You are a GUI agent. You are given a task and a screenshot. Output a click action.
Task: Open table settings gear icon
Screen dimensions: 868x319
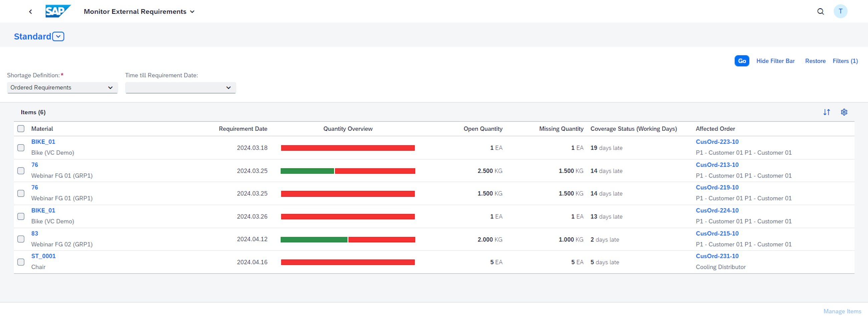click(844, 112)
